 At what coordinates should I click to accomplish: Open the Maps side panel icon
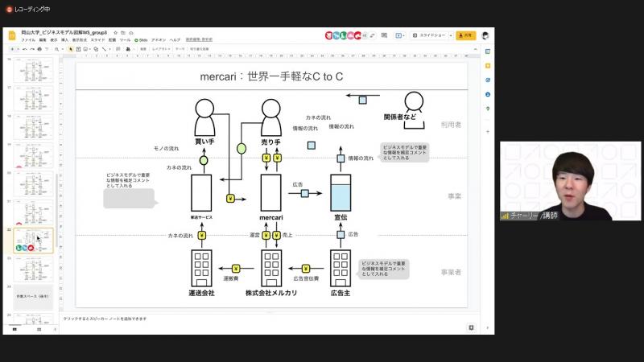click(488, 109)
